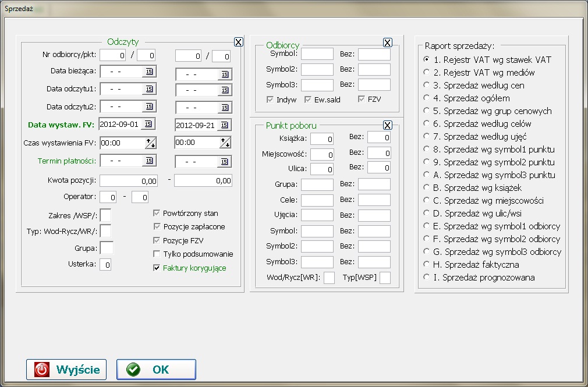Viewport: 588px width, 387px height.
Task: Uncheck Faktury korygujące checkbox
Action: (x=157, y=268)
